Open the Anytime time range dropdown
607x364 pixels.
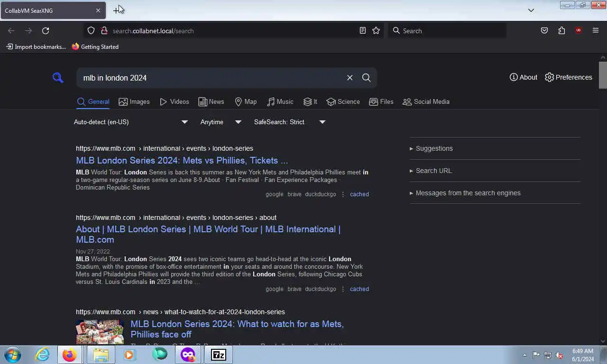click(x=221, y=122)
